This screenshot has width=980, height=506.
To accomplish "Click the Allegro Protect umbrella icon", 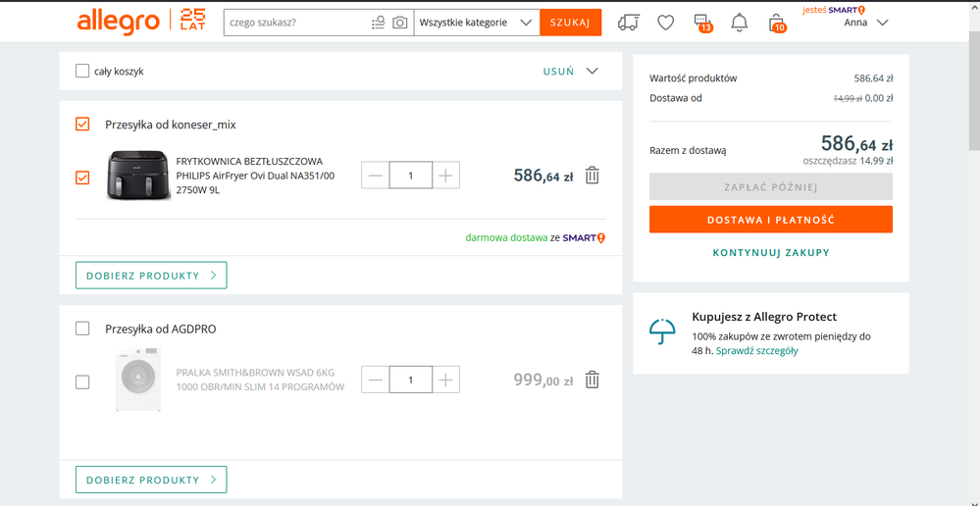I will pyautogui.click(x=662, y=331).
